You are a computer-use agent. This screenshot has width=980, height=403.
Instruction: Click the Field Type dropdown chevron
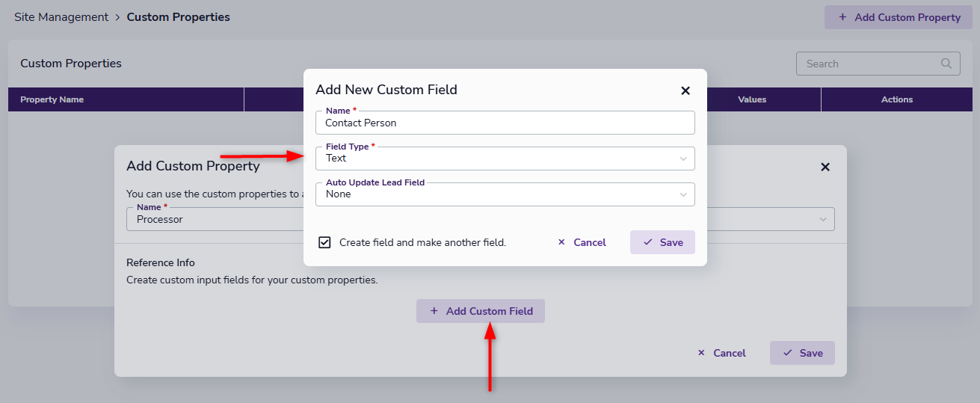tap(682, 159)
